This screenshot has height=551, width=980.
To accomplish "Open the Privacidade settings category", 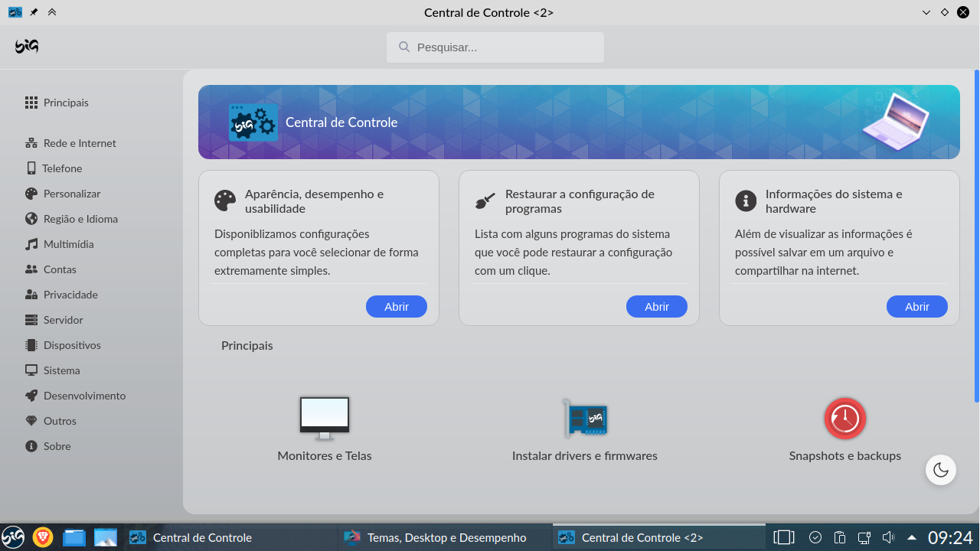I will coord(70,294).
